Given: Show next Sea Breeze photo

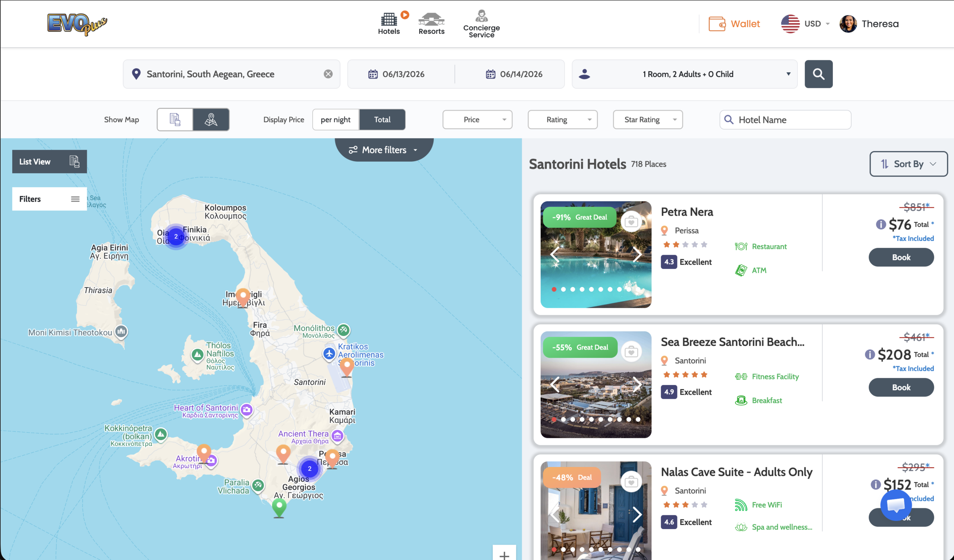Looking at the screenshot, I should [637, 384].
